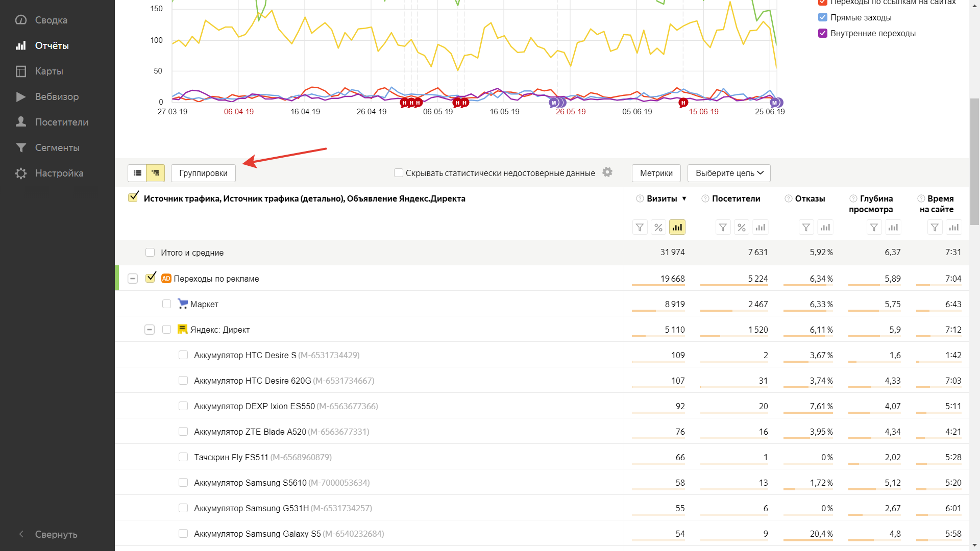Click Переходы по рекламе label
Image resolution: width=980 pixels, height=551 pixels.
(x=216, y=279)
